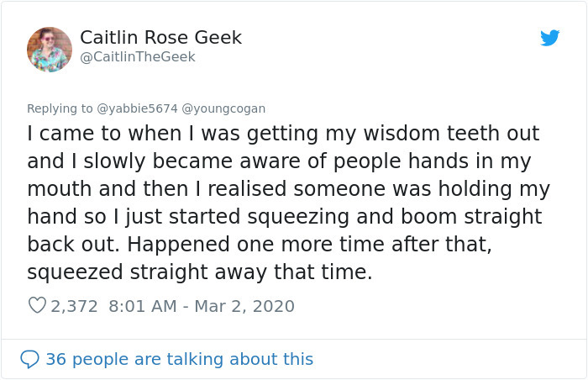Image resolution: width=588 pixels, height=380 pixels.
Task: Open the @CaitlinTheGeek handle link
Action: pyautogui.click(x=137, y=56)
